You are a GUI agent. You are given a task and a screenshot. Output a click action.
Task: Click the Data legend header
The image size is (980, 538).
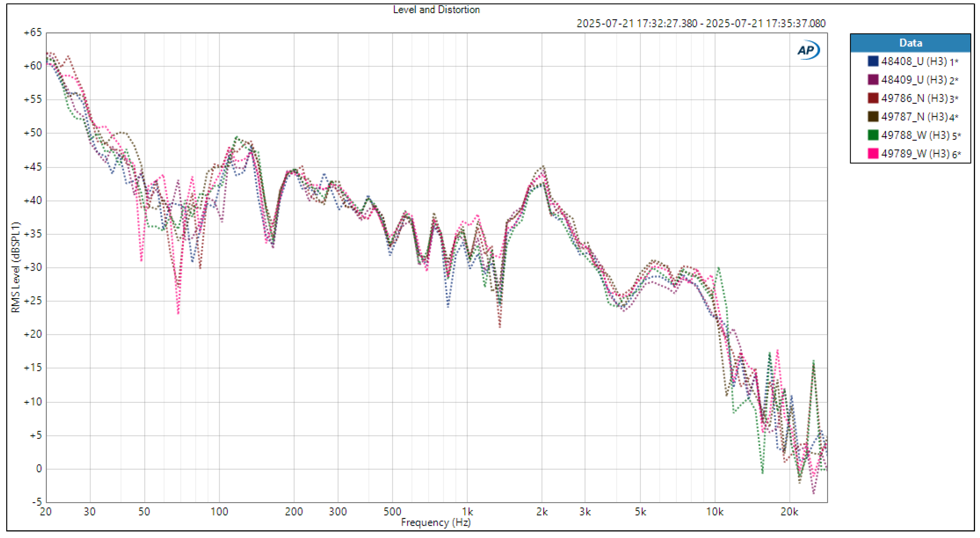(x=910, y=43)
